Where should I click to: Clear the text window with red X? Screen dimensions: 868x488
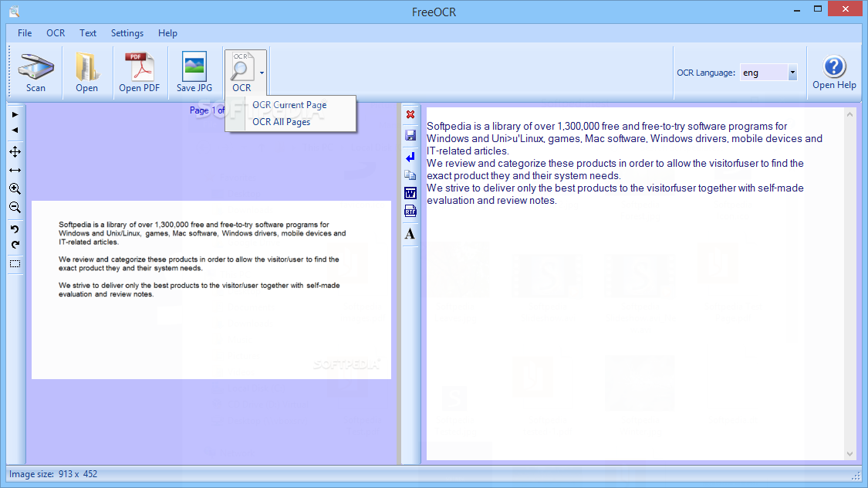tap(410, 114)
